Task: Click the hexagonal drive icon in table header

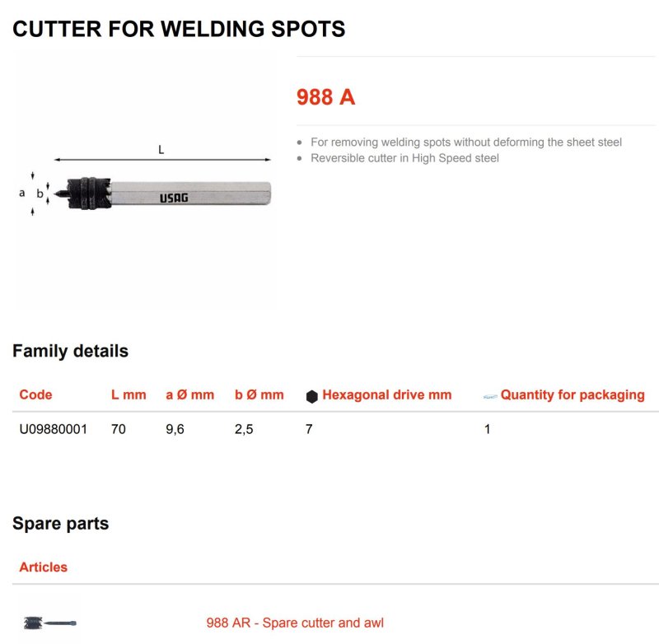Action: click(311, 396)
